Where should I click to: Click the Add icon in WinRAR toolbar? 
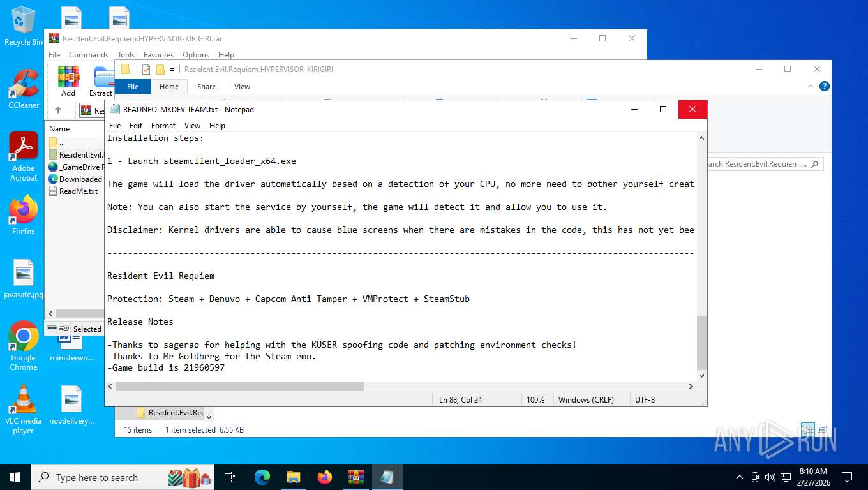click(68, 81)
